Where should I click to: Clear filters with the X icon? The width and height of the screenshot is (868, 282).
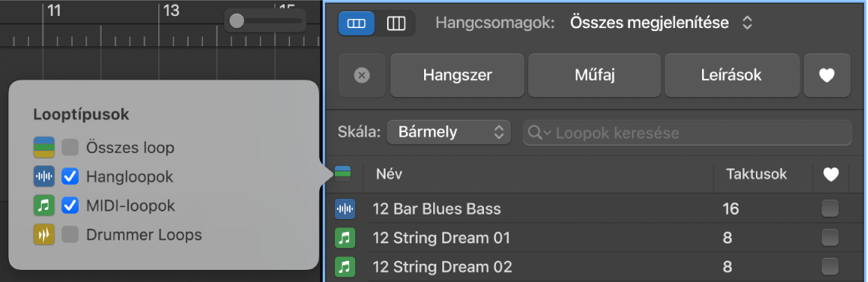point(361,75)
